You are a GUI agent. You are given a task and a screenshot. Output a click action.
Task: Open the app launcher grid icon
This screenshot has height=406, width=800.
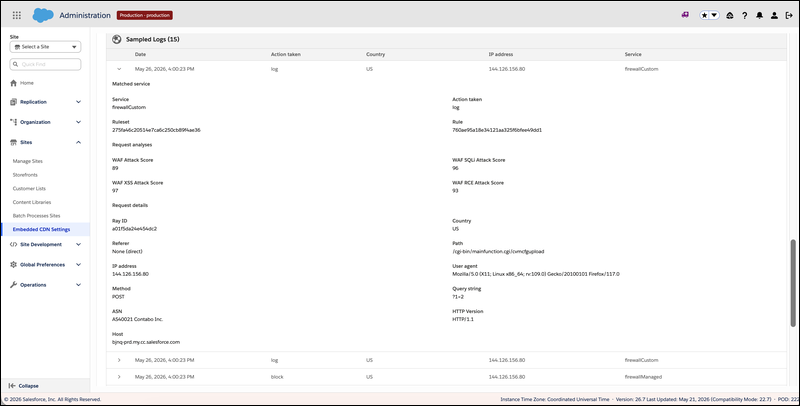tap(17, 15)
